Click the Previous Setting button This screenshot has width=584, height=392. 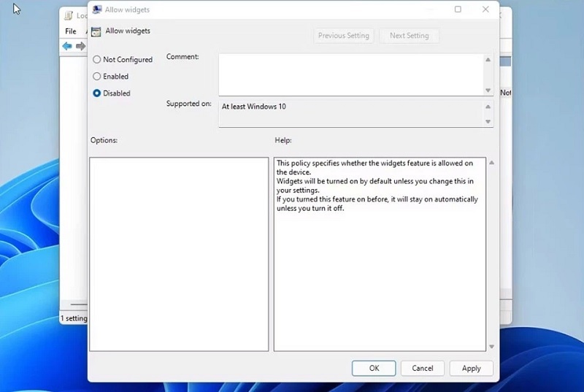point(343,36)
